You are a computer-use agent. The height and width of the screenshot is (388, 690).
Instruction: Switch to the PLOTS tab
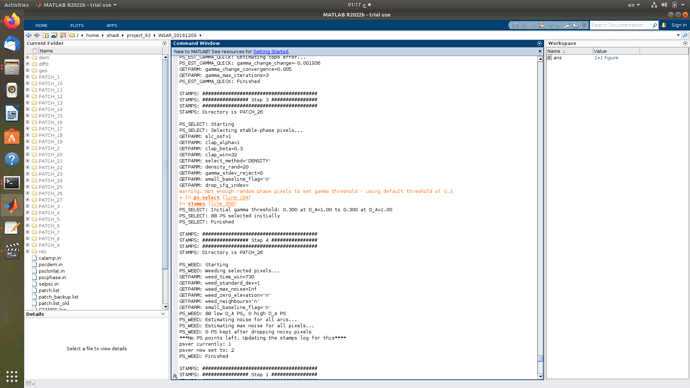tap(77, 26)
